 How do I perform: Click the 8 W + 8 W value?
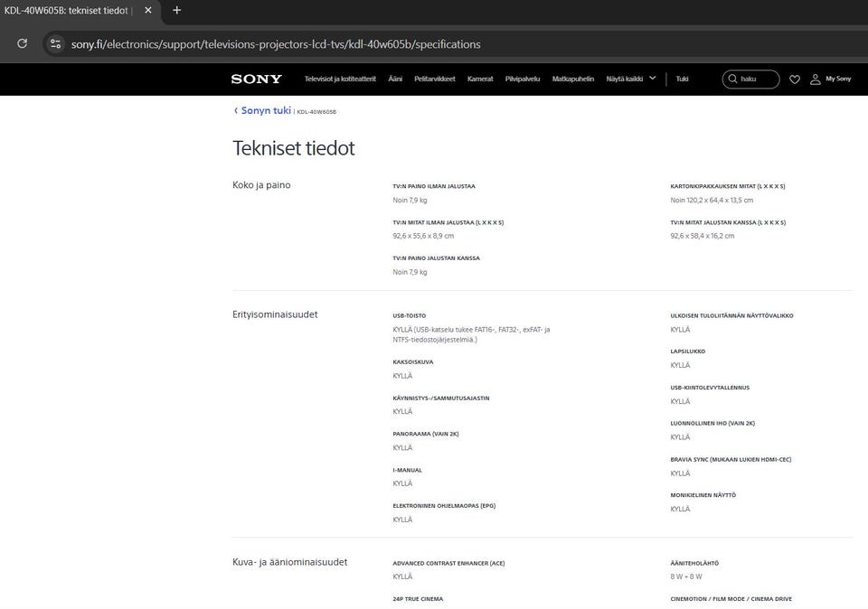pos(686,576)
